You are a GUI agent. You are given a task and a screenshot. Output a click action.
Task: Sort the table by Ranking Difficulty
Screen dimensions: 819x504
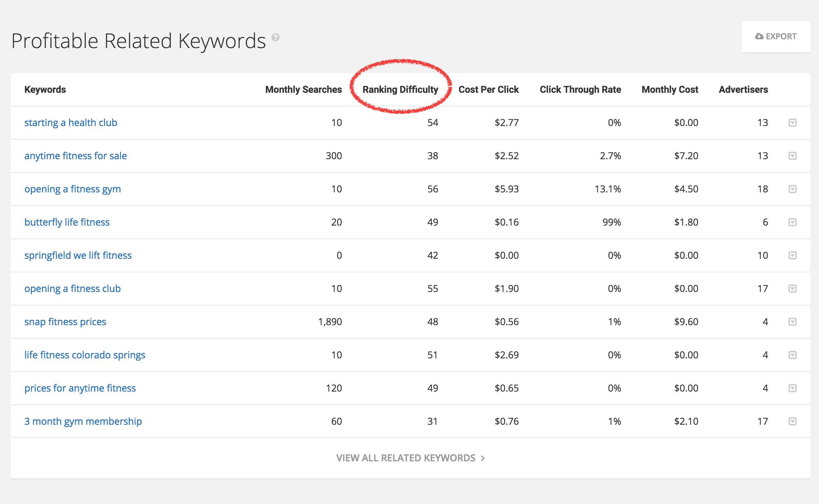click(x=400, y=89)
